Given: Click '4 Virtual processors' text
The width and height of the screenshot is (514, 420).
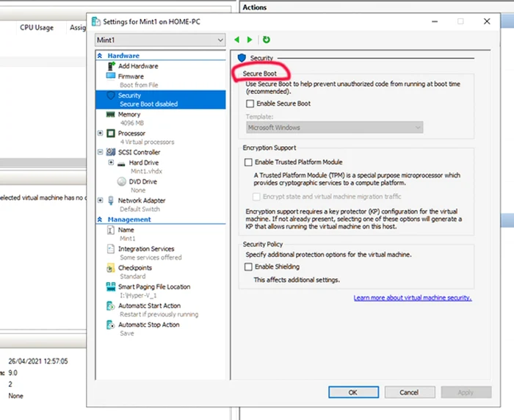Looking at the screenshot, I should click(x=147, y=142).
